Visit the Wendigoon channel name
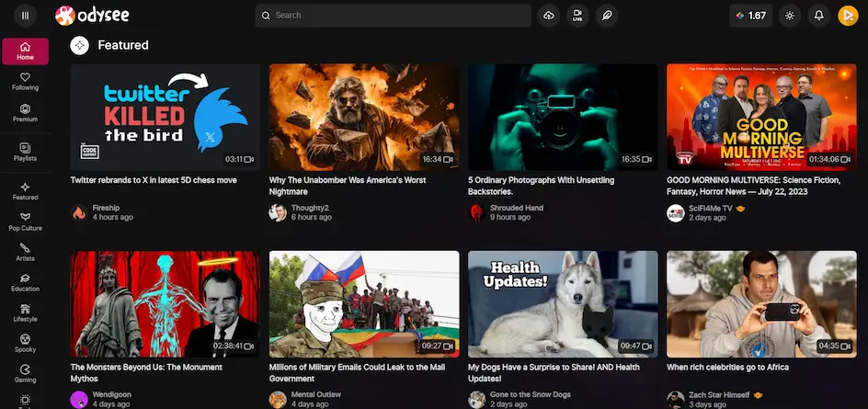 (x=112, y=395)
